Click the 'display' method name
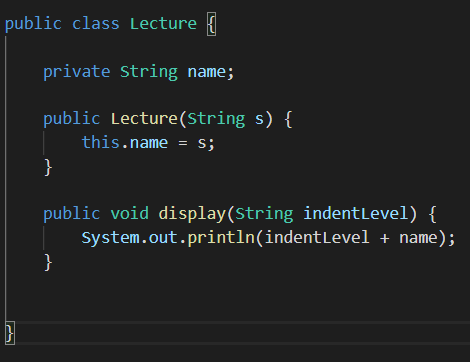470x362 pixels. 192,214
